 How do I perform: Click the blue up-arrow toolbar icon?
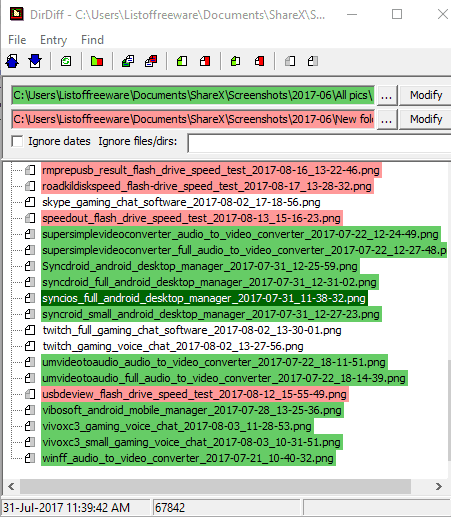12,61
